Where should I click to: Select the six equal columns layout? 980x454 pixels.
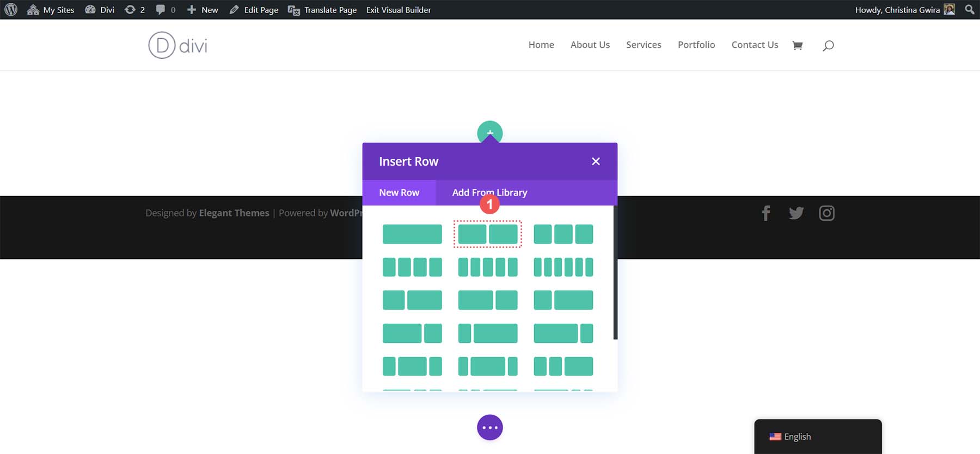pos(563,267)
